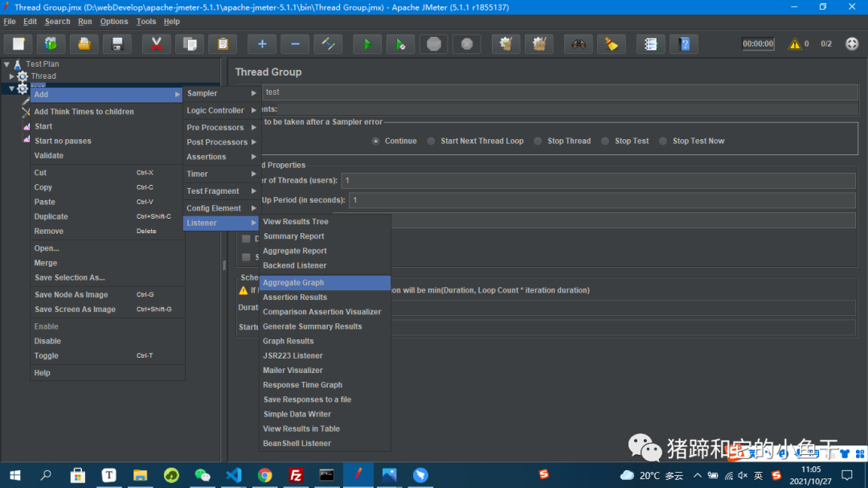Viewport: 868px width, 488px height.
Task: Open the Templates toolbar icon
Action: tap(51, 43)
